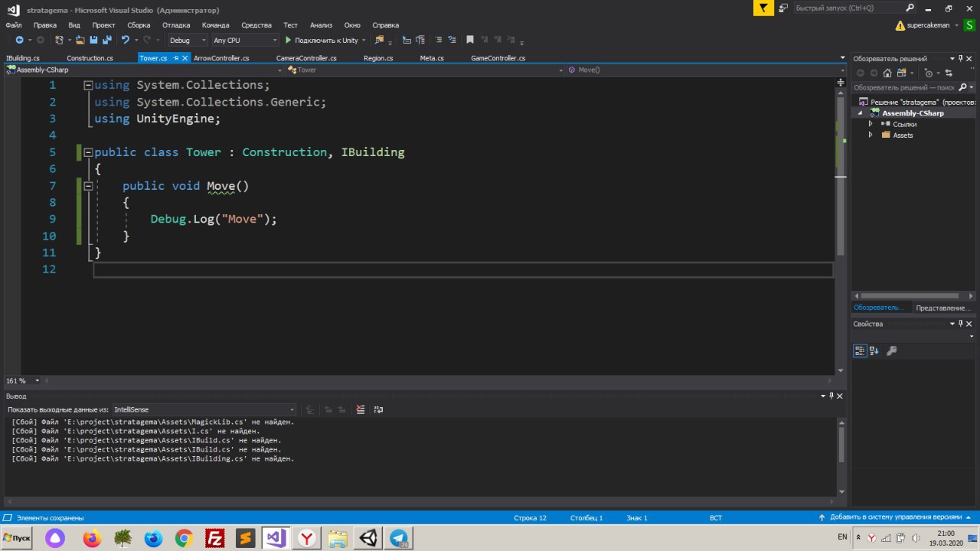Open the feedback notification flag icon
The height and width of the screenshot is (551, 980).
click(x=763, y=8)
